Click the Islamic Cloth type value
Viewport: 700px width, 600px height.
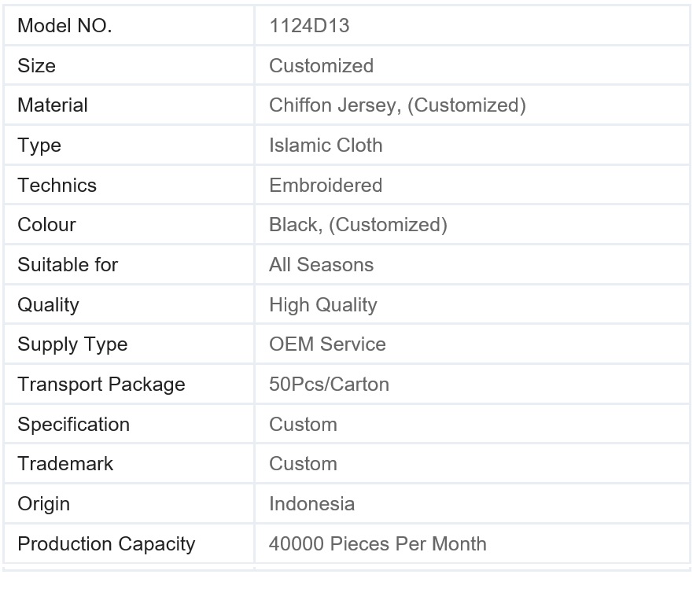(x=326, y=145)
